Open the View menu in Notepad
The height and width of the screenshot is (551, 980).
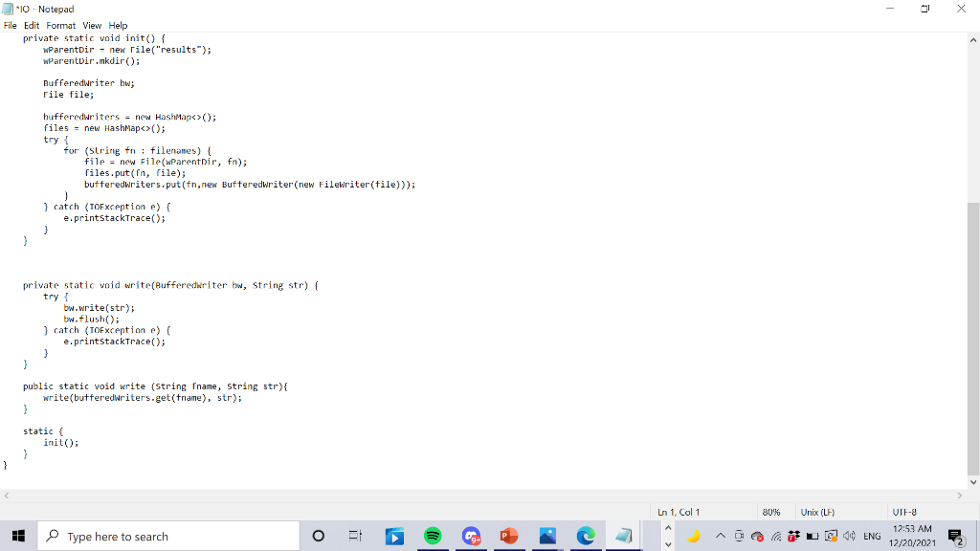92,25
